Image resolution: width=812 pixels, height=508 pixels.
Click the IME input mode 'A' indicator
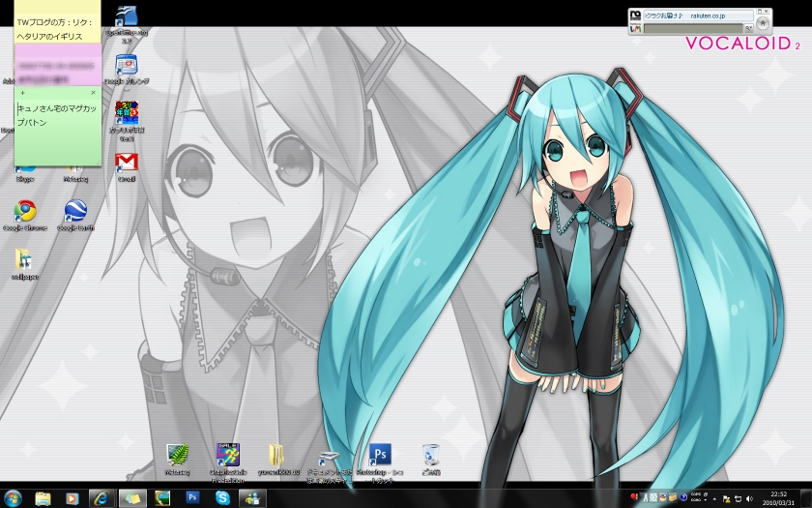(x=646, y=498)
